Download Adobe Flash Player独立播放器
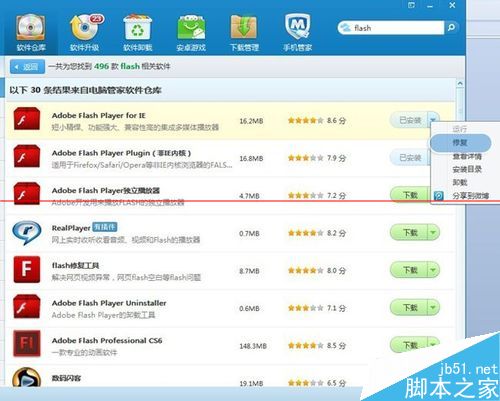 [x=409, y=195]
